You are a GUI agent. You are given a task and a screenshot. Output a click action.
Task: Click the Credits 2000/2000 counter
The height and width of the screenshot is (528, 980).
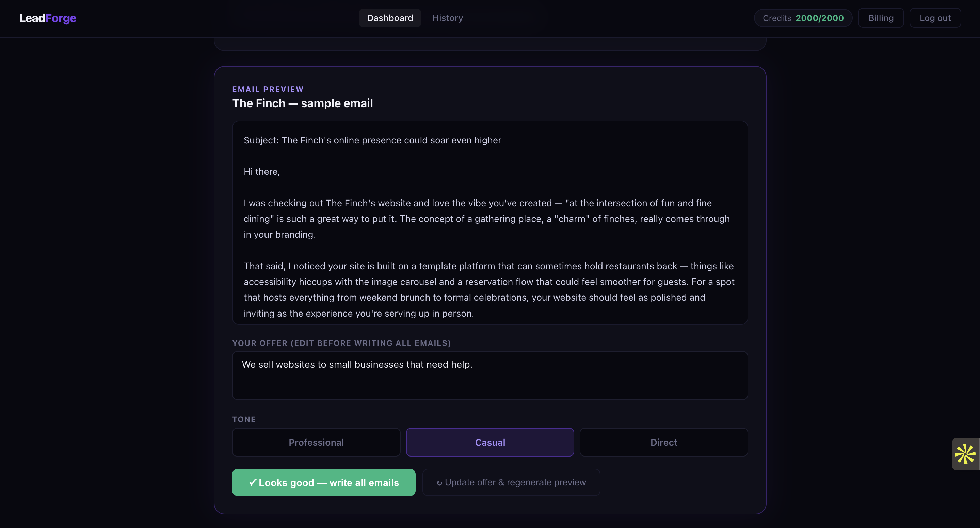click(802, 18)
